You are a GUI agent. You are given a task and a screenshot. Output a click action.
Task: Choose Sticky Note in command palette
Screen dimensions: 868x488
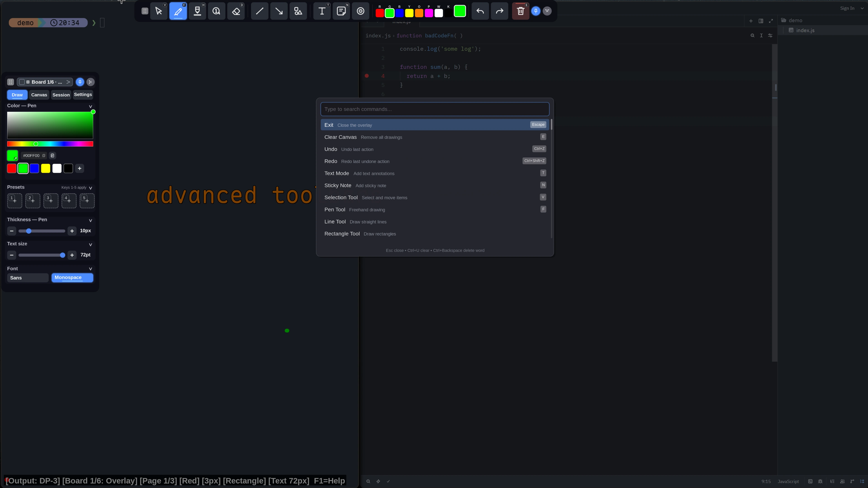(x=435, y=185)
